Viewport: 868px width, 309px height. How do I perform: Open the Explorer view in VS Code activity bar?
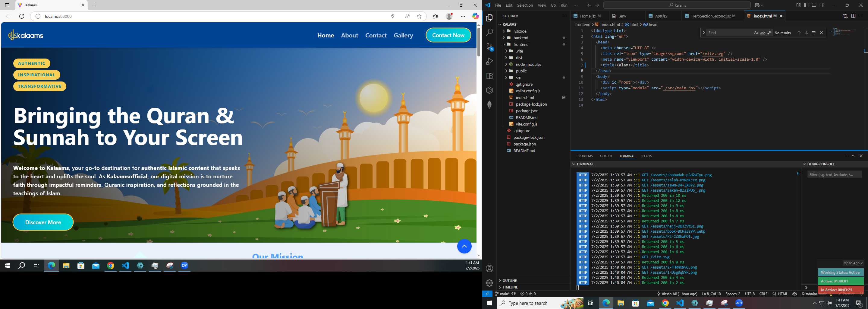click(489, 18)
